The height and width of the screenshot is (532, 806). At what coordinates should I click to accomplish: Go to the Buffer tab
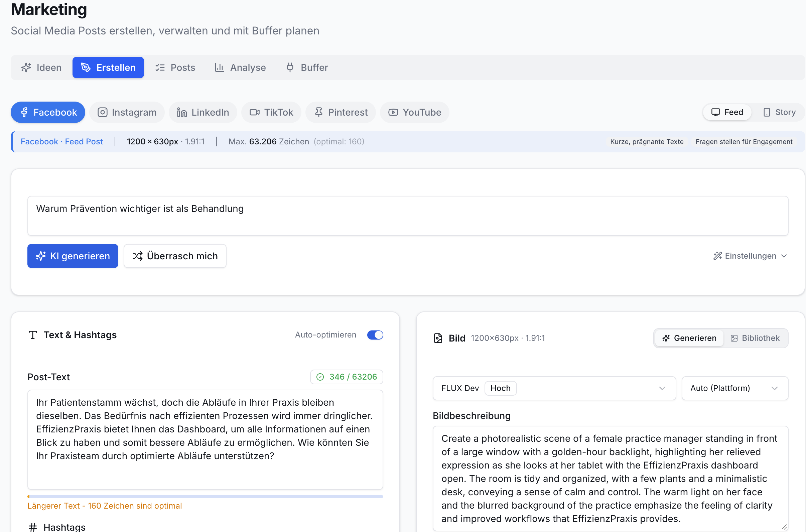pyautogui.click(x=307, y=68)
